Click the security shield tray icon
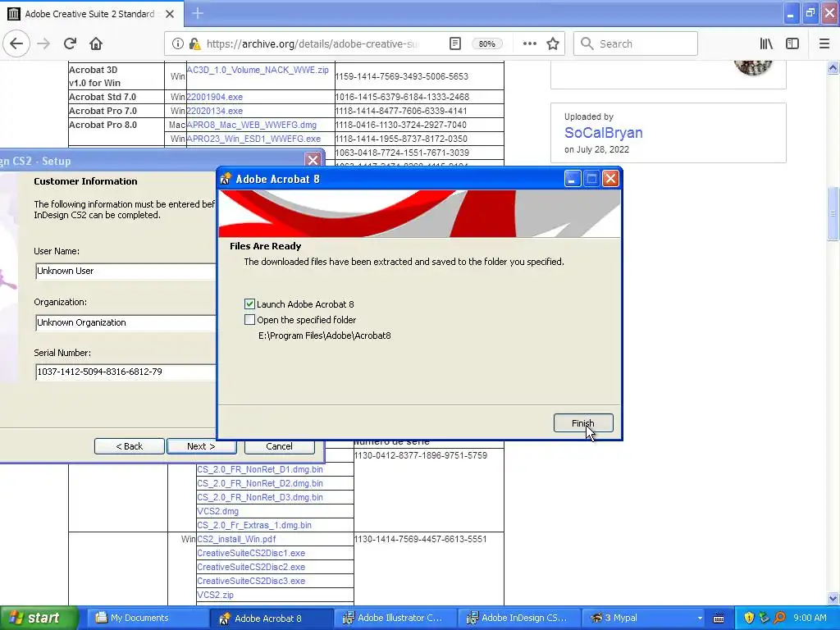Viewport: 840px width, 630px height. click(749, 618)
